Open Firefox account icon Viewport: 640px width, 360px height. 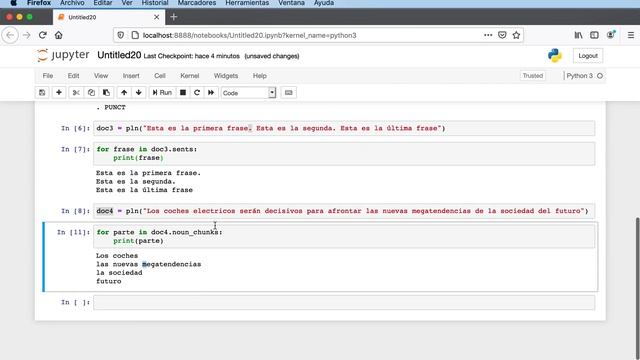611,35
